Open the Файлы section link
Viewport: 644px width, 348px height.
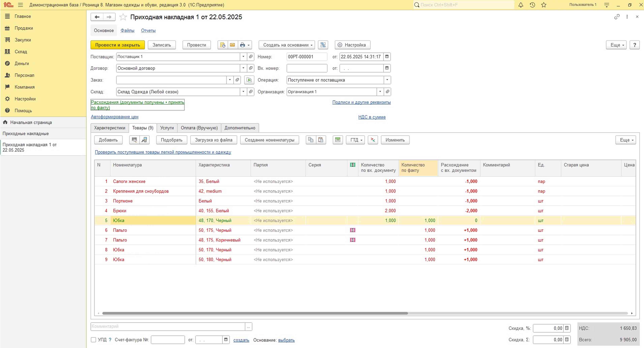click(127, 30)
